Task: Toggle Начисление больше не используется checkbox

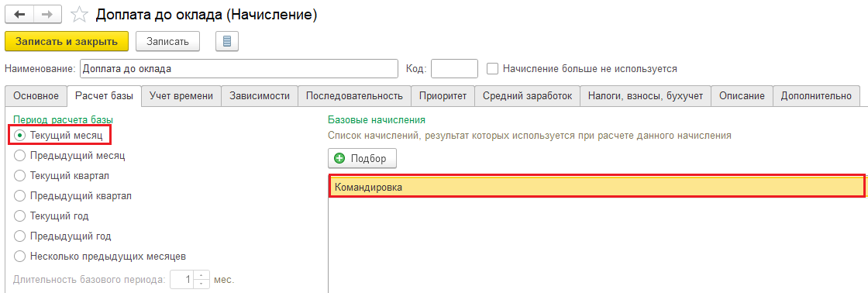Action: click(492, 69)
